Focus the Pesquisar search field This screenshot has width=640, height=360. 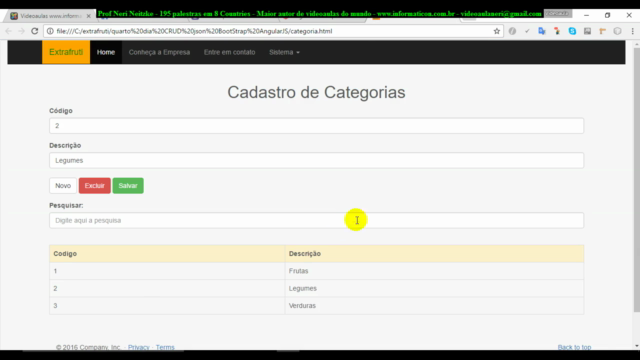pos(316,220)
